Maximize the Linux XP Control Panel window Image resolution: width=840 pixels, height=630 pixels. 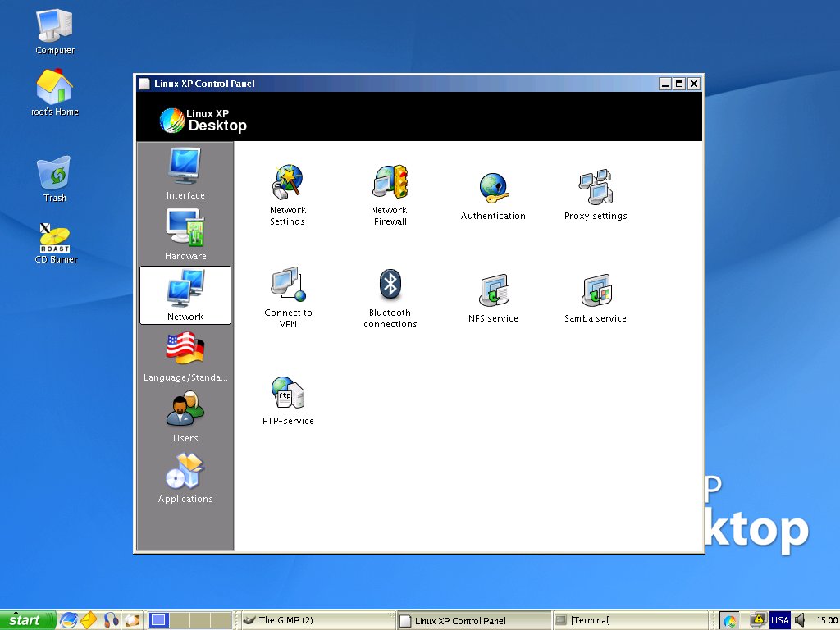[x=679, y=84]
